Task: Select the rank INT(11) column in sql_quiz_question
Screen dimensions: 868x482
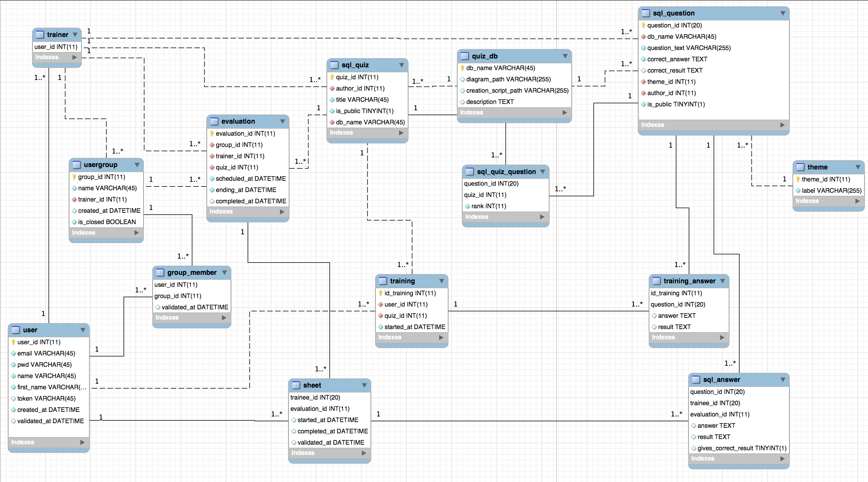Action: coord(489,206)
